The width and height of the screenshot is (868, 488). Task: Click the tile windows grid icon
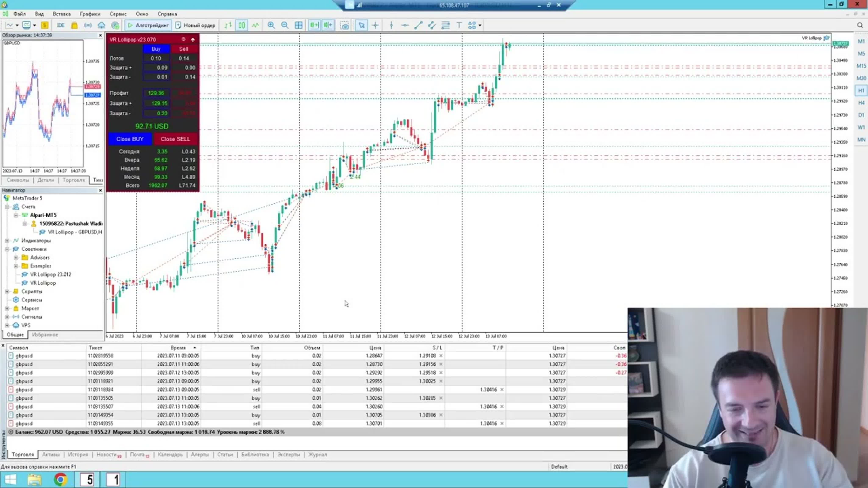coord(299,25)
